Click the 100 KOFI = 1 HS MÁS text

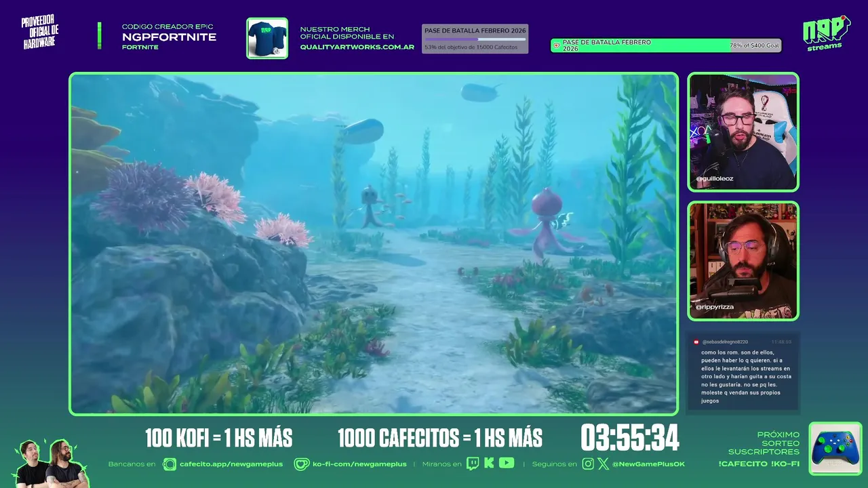coord(218,439)
